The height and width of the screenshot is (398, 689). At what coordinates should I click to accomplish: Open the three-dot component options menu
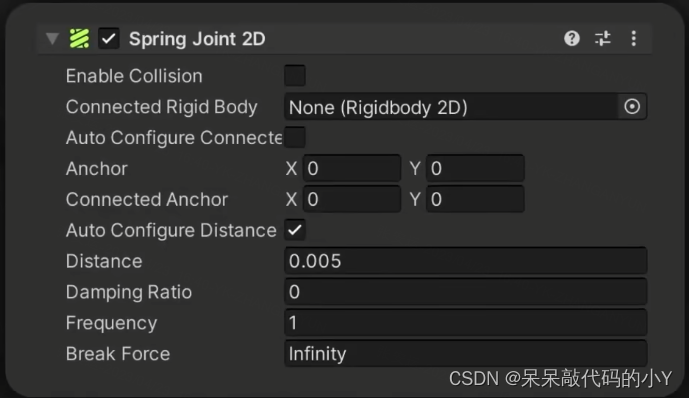coord(634,39)
